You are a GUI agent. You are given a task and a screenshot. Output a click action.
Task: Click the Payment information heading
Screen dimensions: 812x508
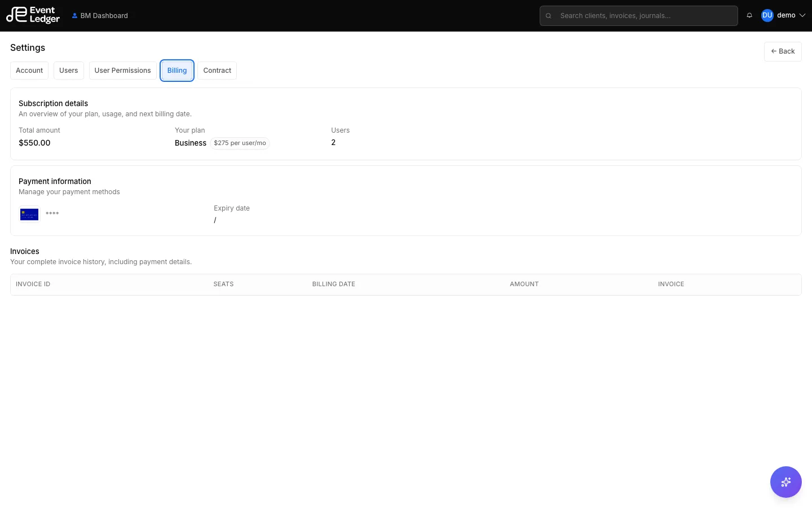click(55, 181)
